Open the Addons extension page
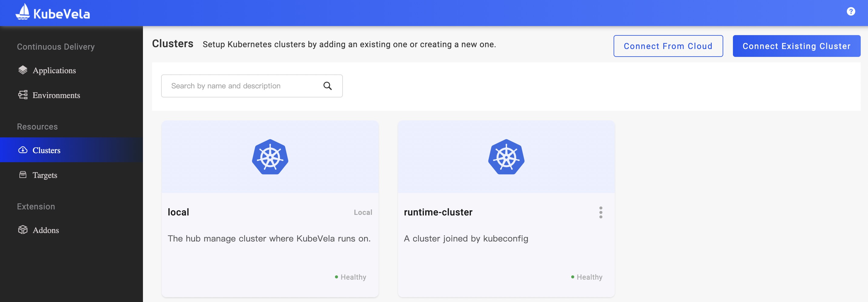The width and height of the screenshot is (868, 302). click(45, 230)
